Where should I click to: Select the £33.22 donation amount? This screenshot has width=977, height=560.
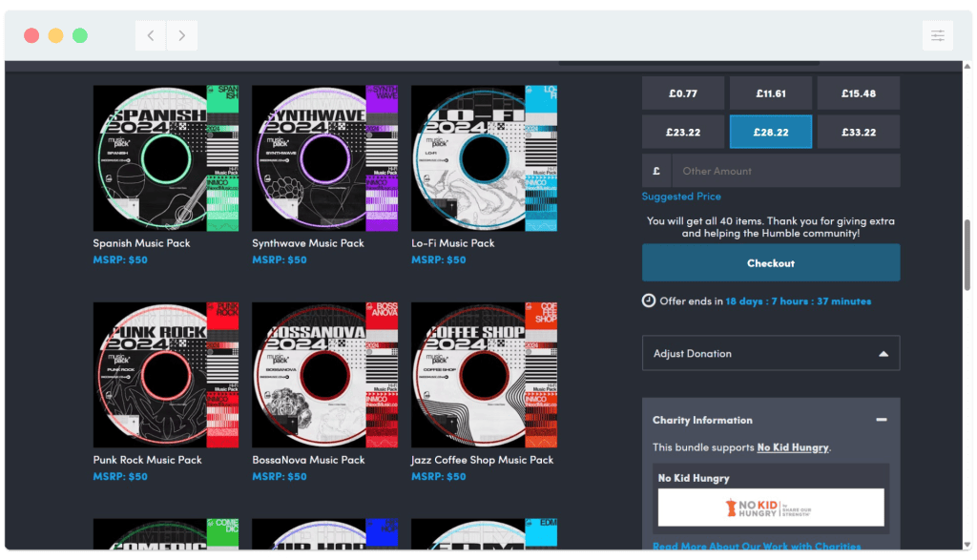(858, 132)
